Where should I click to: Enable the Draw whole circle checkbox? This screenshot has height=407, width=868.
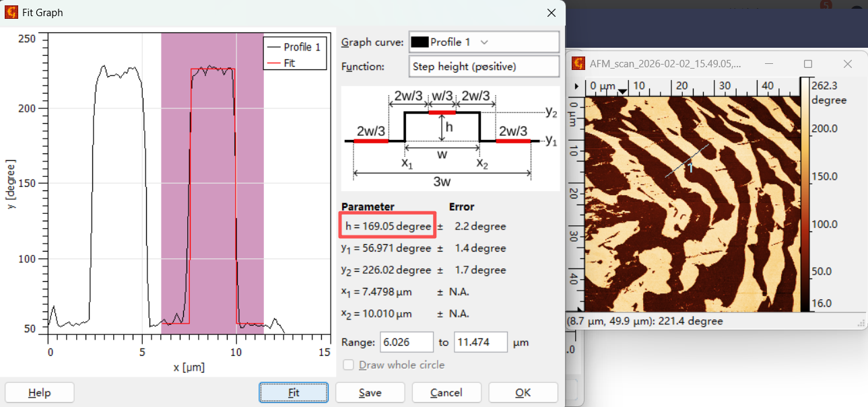[349, 365]
